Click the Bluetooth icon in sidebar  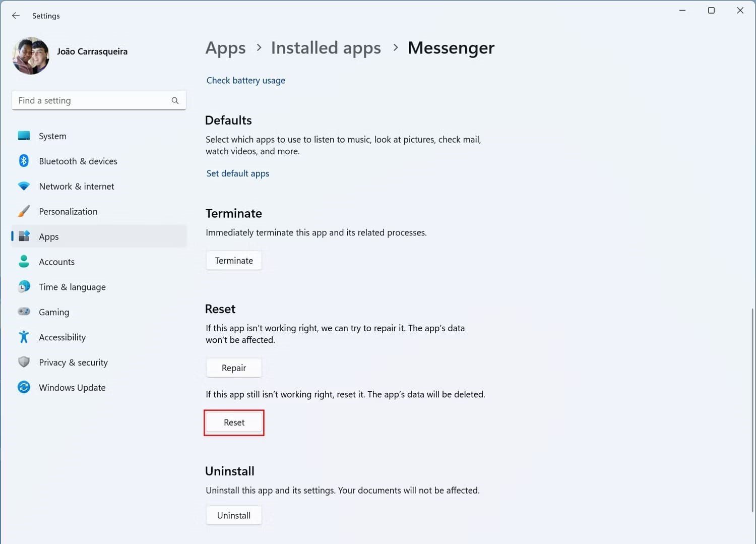[x=24, y=161]
